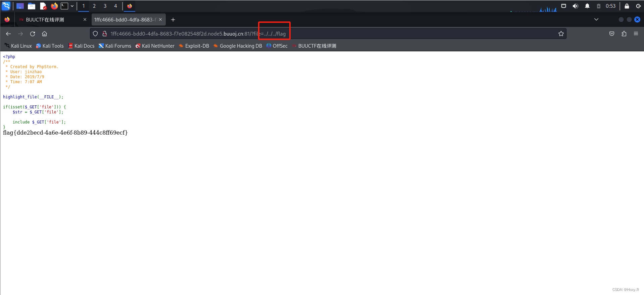
Task: Open the Kali Forums bookmark
Action: pyautogui.click(x=115, y=46)
